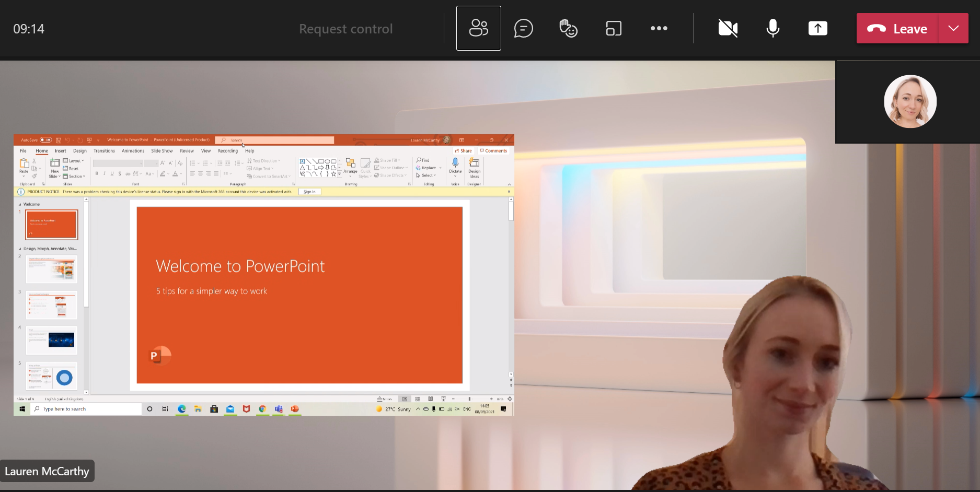Leave the Teams meeting

(897, 29)
